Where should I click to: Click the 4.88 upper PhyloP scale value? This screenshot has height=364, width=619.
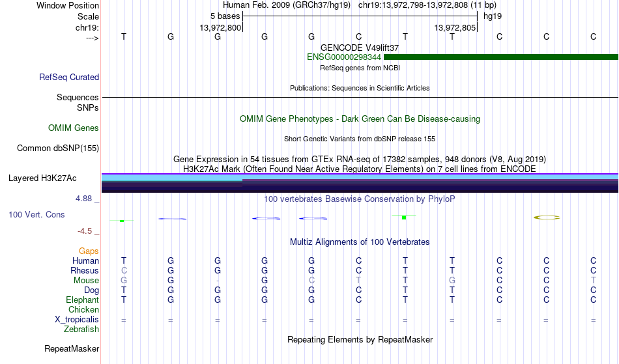coord(83,199)
